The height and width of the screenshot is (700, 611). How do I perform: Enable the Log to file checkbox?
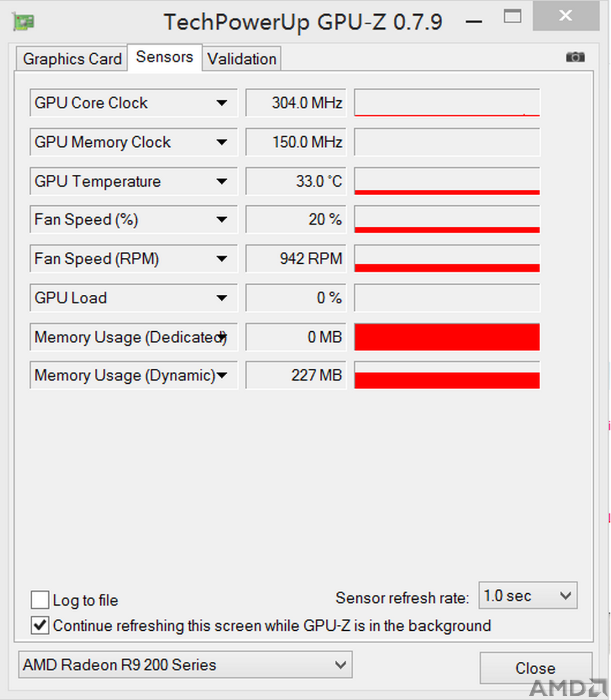[x=40, y=600]
